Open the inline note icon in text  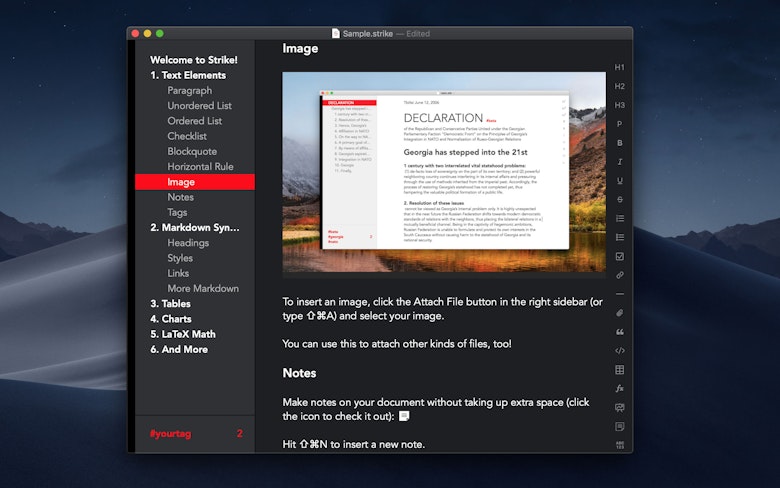[x=404, y=416]
